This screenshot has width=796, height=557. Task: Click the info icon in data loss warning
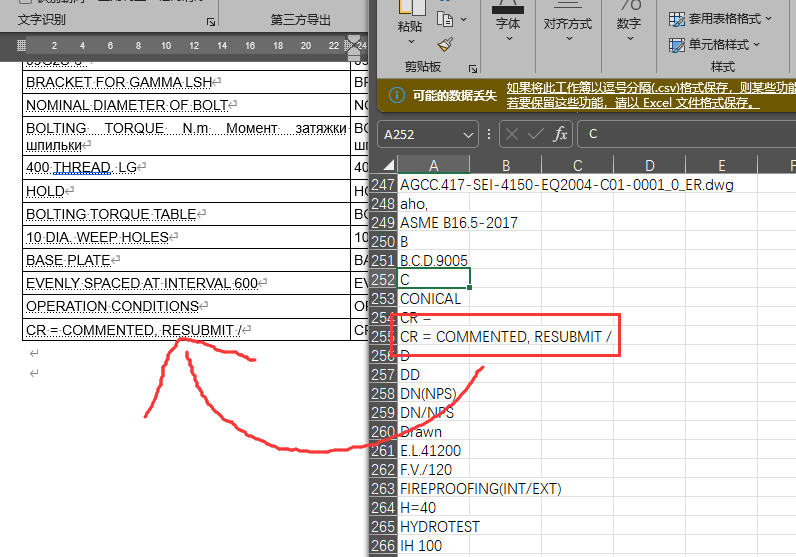click(396, 95)
